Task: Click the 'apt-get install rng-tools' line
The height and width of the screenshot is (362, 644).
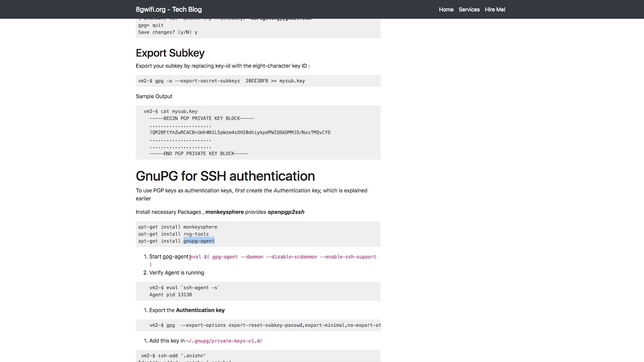Action: pyautogui.click(x=174, y=234)
